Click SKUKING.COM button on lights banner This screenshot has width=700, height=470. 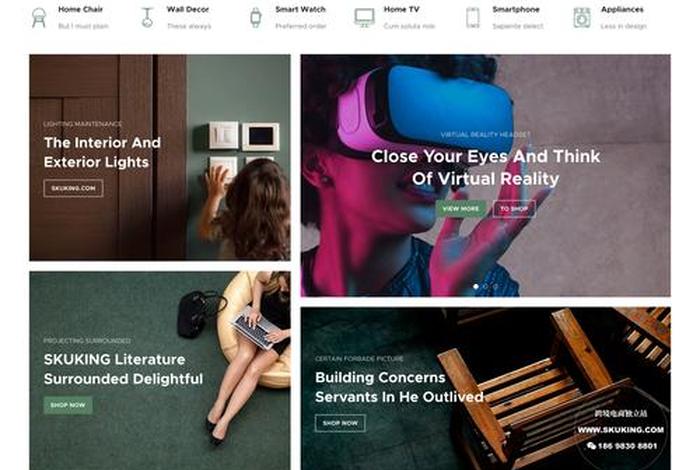pyautogui.click(x=73, y=188)
